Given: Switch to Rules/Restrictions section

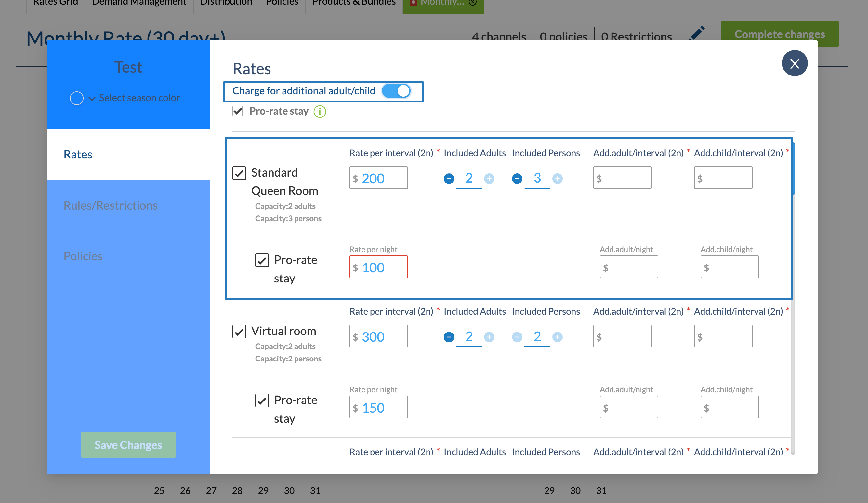Looking at the screenshot, I should 110,205.
